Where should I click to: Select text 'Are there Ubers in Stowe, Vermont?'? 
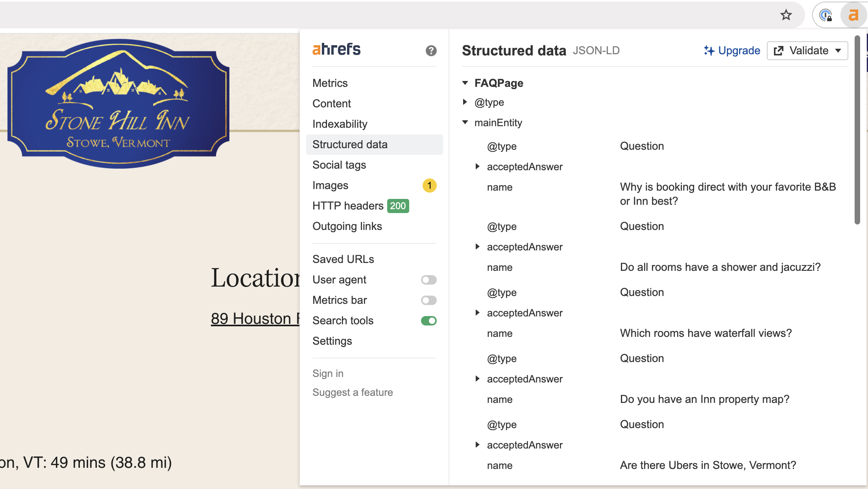[x=708, y=465]
